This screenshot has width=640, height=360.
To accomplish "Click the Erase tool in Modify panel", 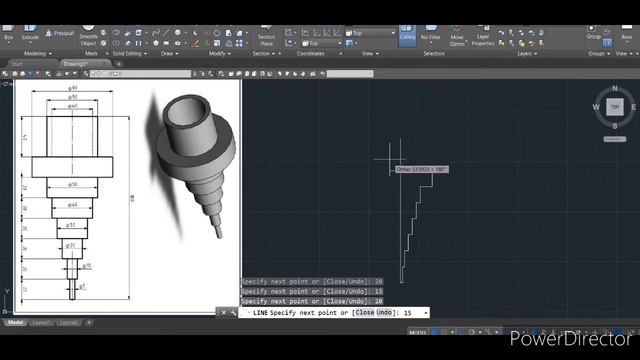I will pyautogui.click(x=196, y=43).
